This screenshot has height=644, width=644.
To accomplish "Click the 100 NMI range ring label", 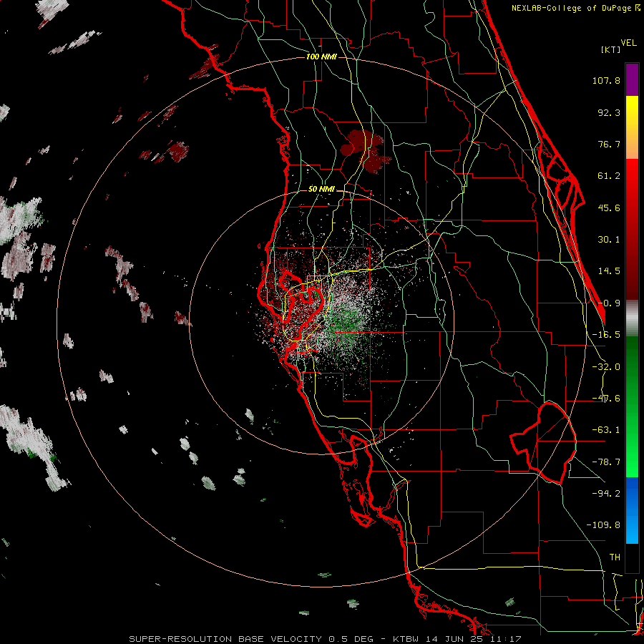I will pos(321,57).
